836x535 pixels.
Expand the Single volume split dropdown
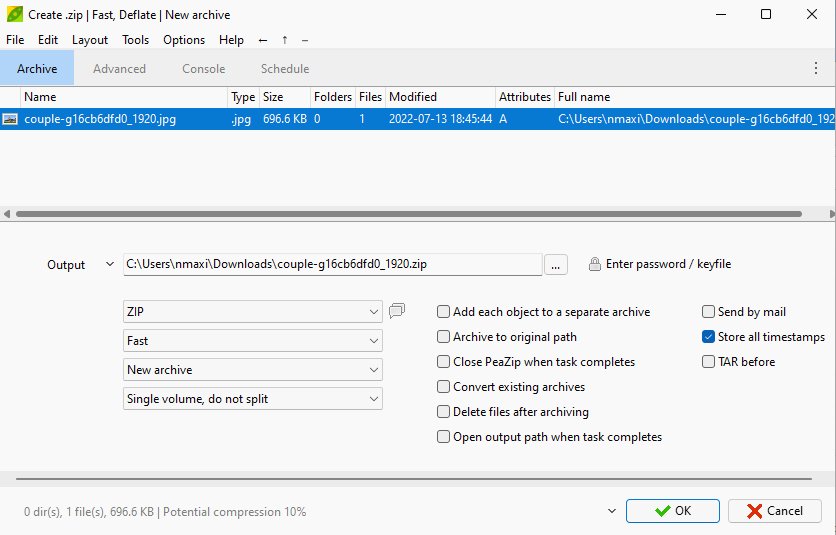(253, 399)
